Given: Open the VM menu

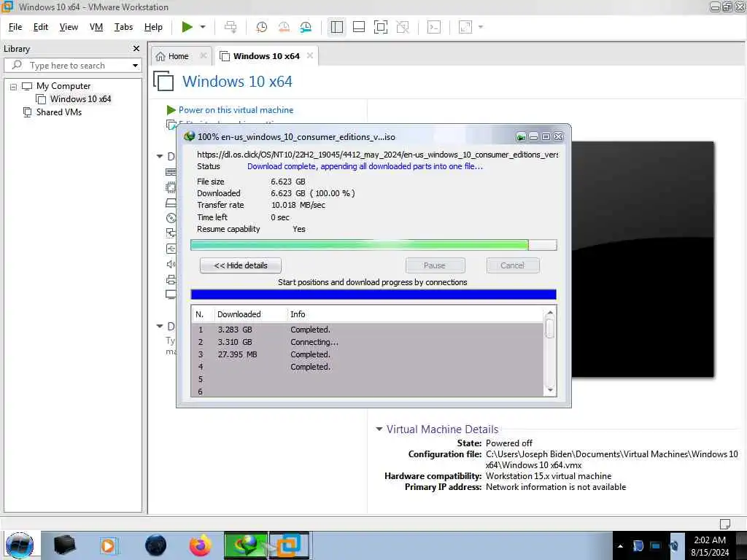Looking at the screenshot, I should click(x=96, y=27).
